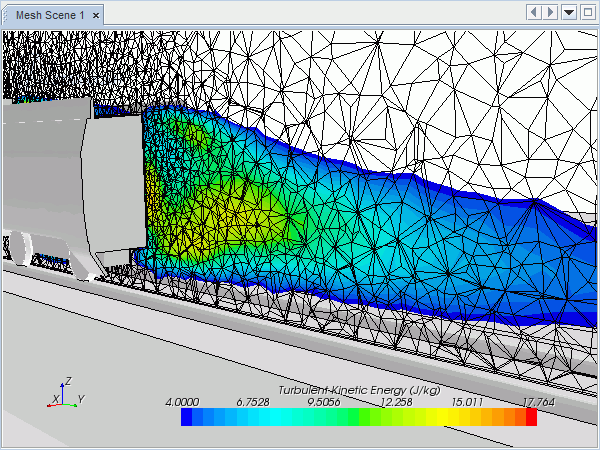Viewport: 600px width, 450px height.
Task: Click the 6.7528 legend value label
Action: (256, 402)
